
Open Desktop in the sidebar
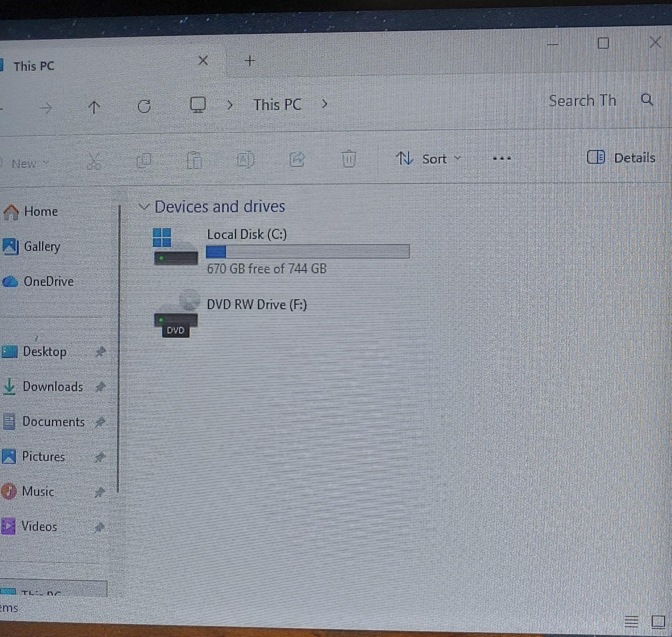click(34, 352)
